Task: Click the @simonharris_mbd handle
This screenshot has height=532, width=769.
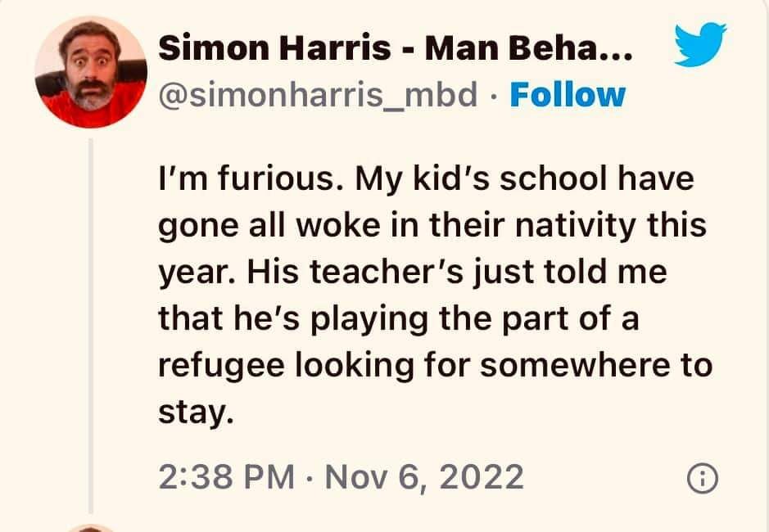Action: click(x=318, y=95)
